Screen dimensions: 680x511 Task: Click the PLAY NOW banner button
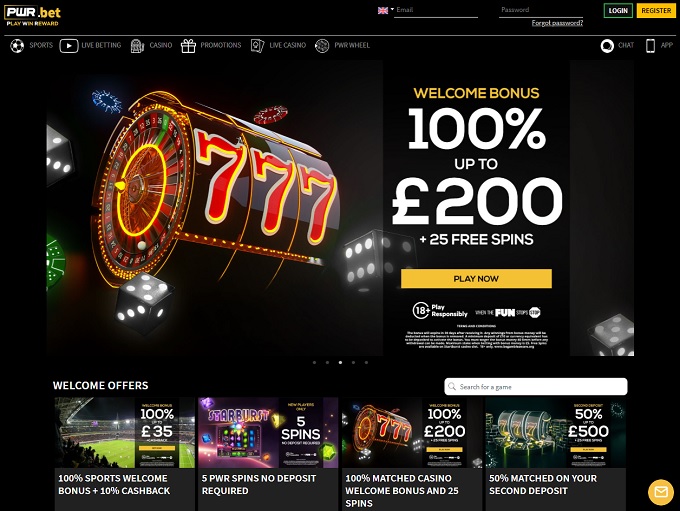(x=476, y=278)
